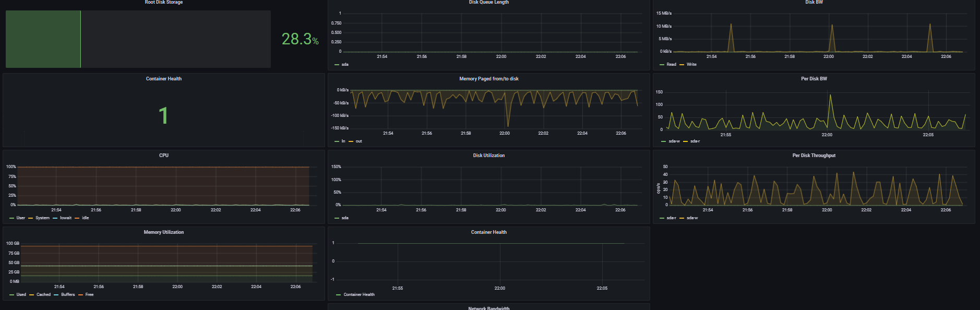Open the Disk BW panel title menu
The width and height of the screenshot is (980, 310).
(814, 3)
